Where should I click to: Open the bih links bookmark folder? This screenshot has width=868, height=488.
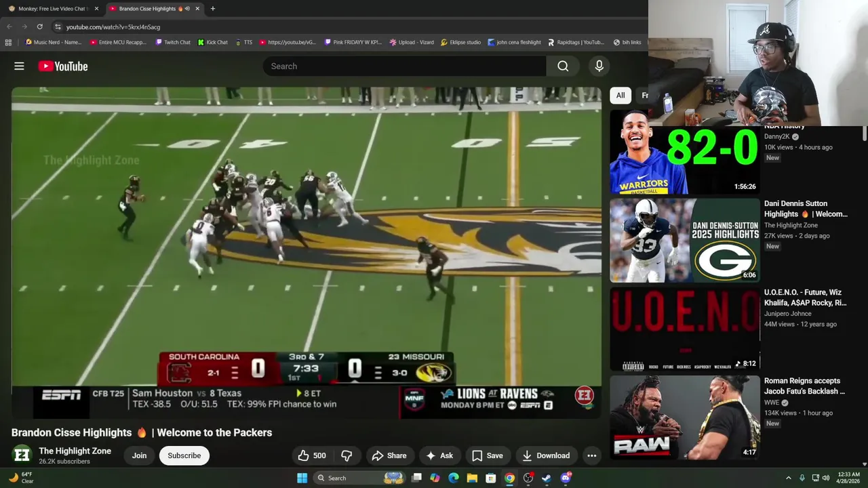627,42
